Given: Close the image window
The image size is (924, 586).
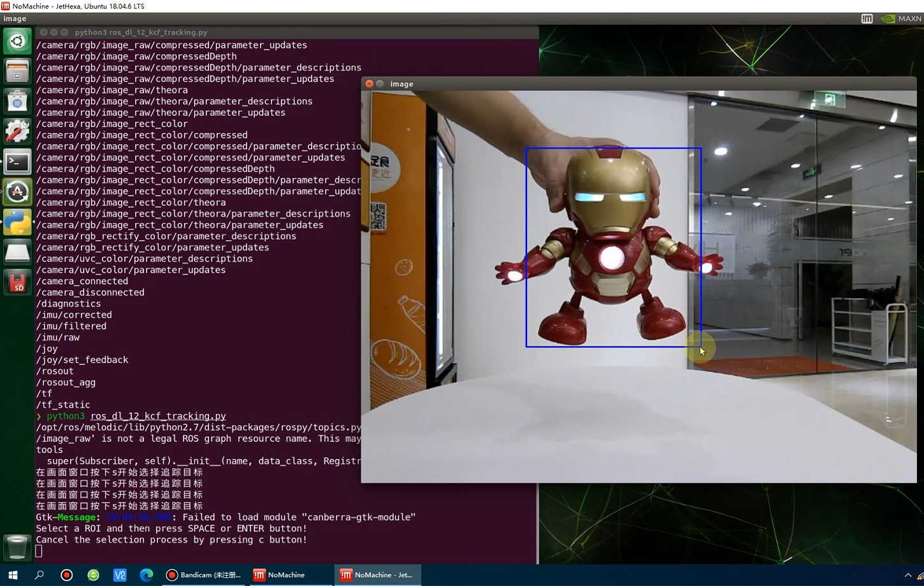Looking at the screenshot, I should [369, 83].
